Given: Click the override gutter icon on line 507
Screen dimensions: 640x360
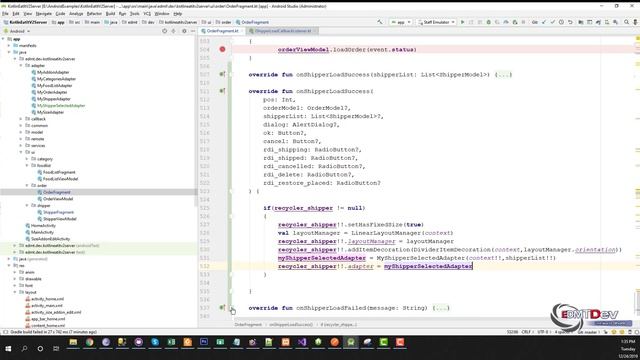Looking at the screenshot, I should click(x=222, y=74).
